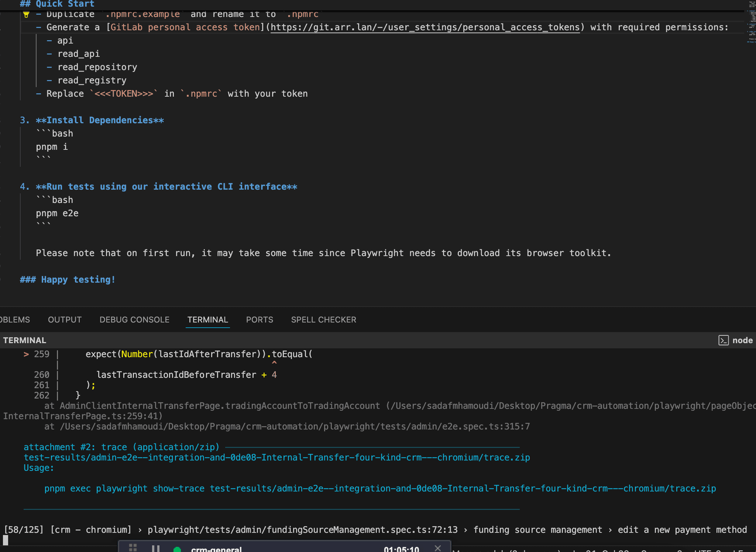Click 'lastTransactionIdBeforeTransfer + 4' in terminal
Screen dimensions: 756x552
click(x=187, y=375)
